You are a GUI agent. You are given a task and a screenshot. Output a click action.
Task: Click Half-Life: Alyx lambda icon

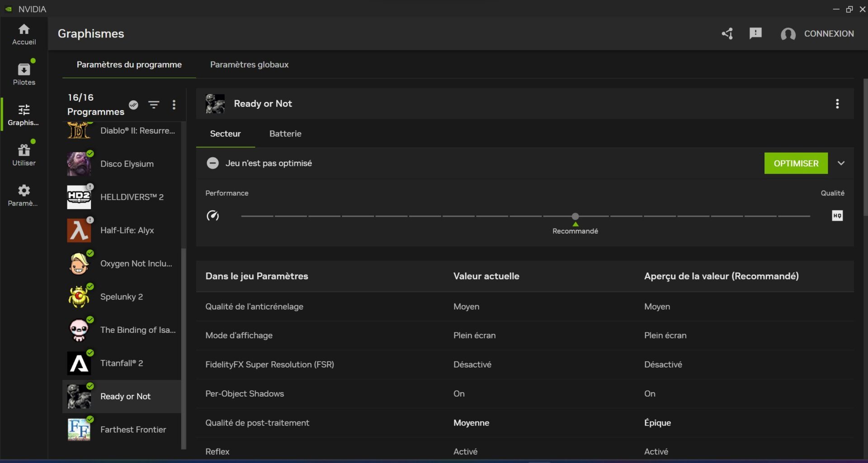[x=79, y=230]
